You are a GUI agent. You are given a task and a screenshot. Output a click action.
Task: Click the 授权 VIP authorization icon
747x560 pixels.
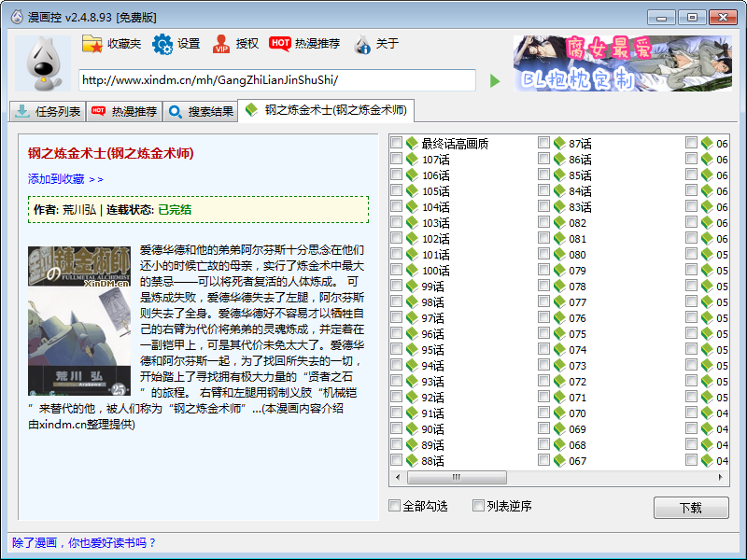coord(221,44)
